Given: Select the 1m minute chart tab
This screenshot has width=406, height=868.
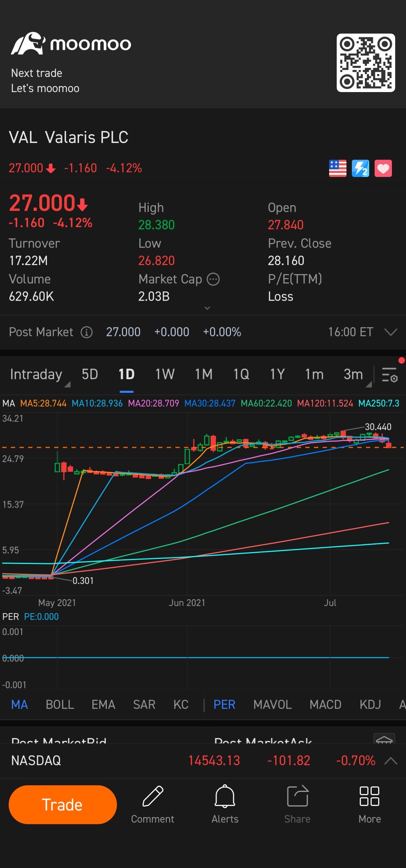Looking at the screenshot, I should click(314, 374).
